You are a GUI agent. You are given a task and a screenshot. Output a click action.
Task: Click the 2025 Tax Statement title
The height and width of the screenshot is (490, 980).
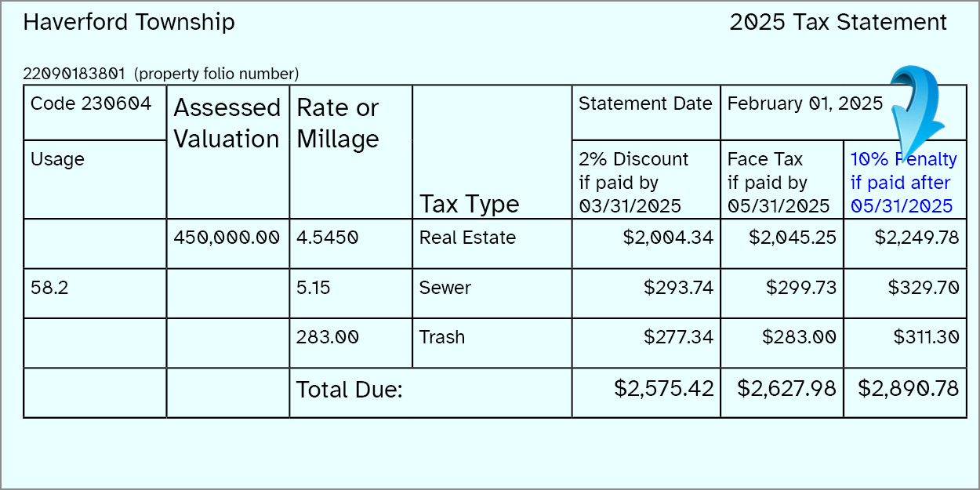(838, 22)
